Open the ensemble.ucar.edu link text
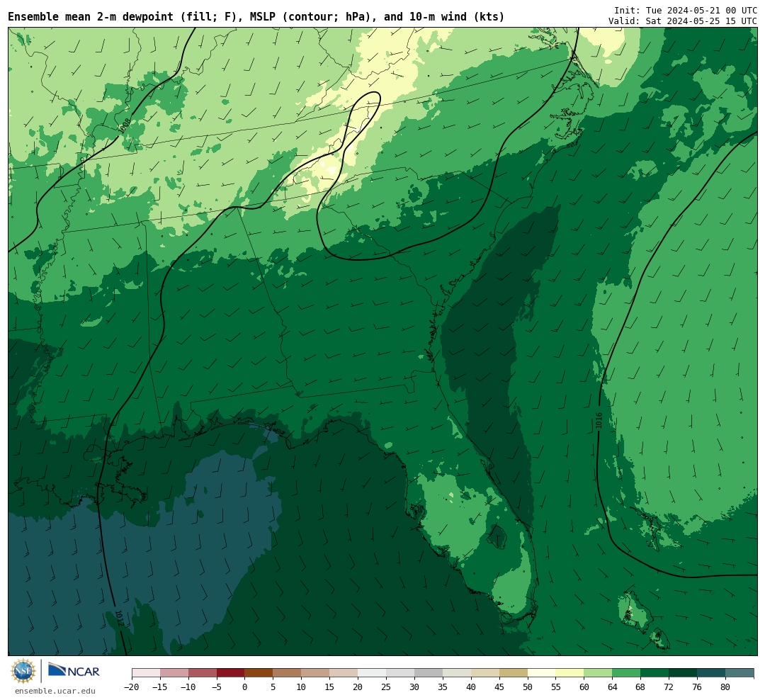 (x=55, y=691)
